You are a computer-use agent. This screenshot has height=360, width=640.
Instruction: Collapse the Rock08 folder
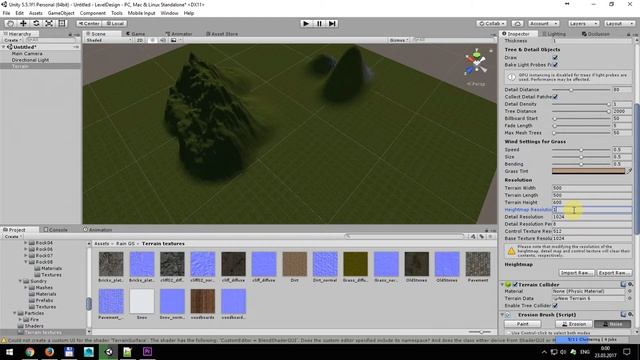click(x=26, y=262)
